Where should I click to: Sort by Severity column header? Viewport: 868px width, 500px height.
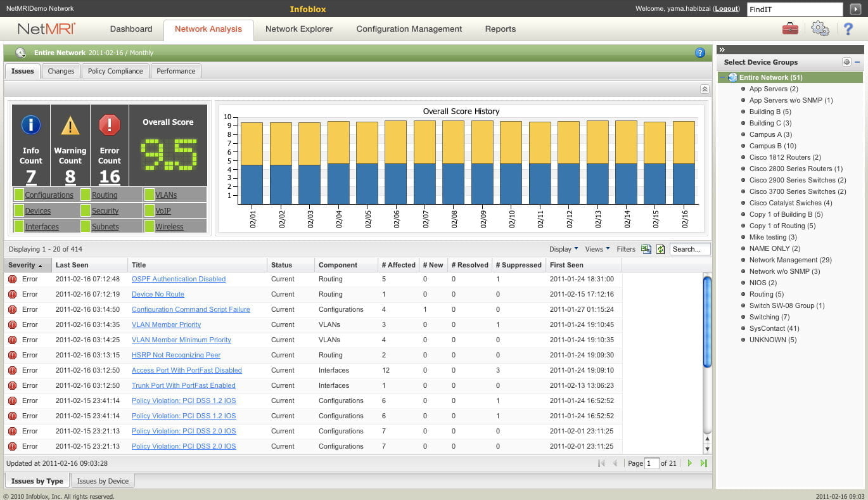[27, 265]
